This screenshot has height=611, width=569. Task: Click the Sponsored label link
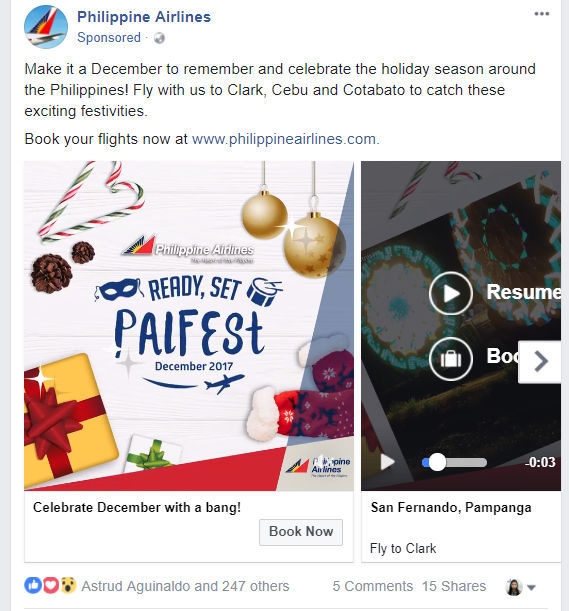(109, 38)
